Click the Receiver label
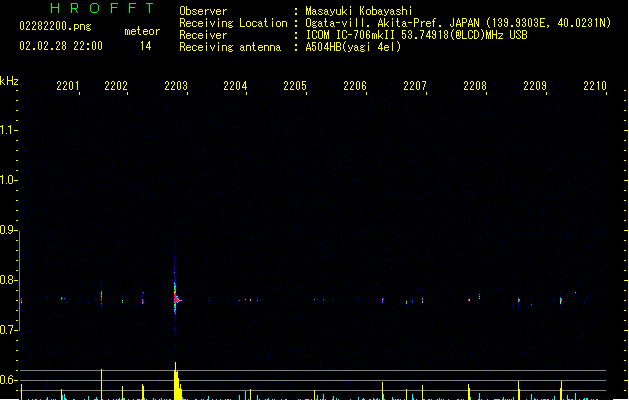The width and height of the screenshot is (629, 400). [x=203, y=35]
